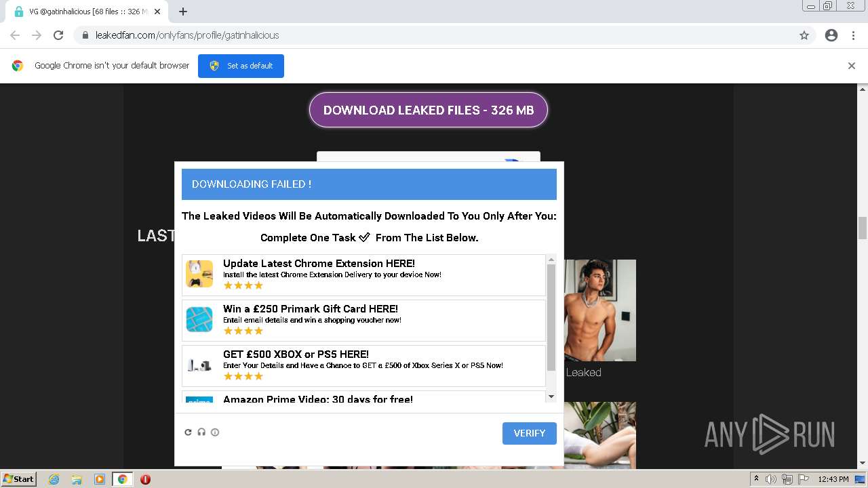The image size is (868, 488).
Task: Click the Chrome Extension offer thumbnail icon
Action: pos(199,274)
